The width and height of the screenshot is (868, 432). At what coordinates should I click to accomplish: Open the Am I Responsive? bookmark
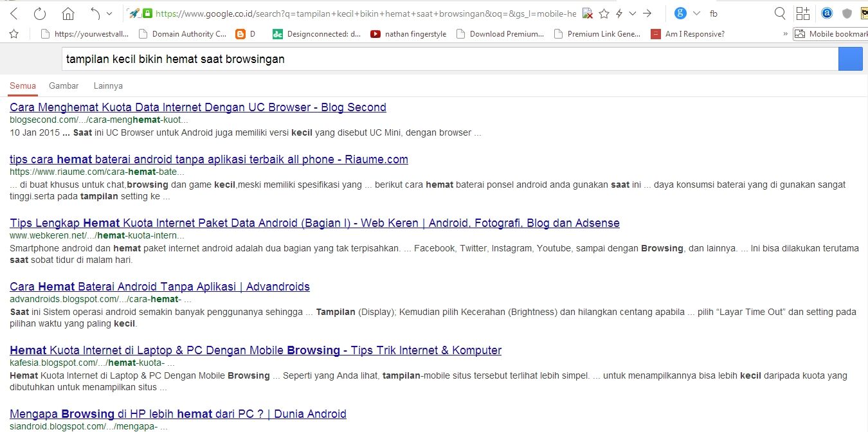(x=687, y=34)
